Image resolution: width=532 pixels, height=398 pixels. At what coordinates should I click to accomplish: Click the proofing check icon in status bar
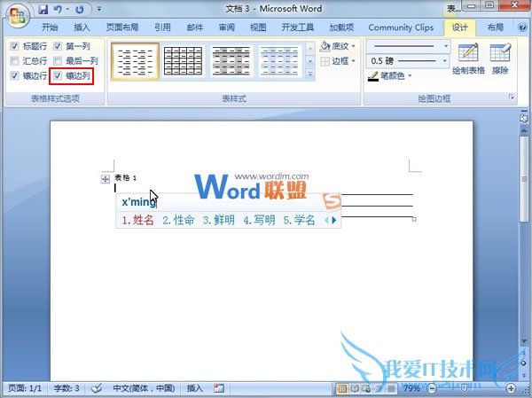(97, 388)
